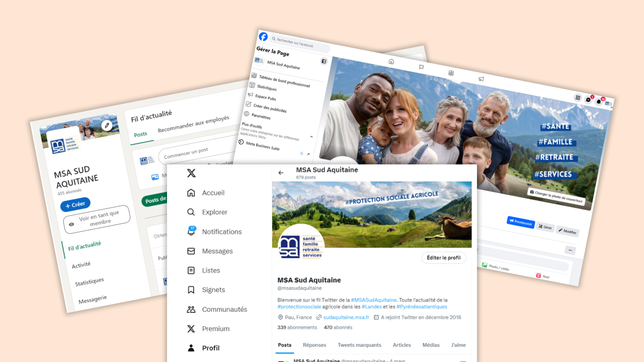Open Listes icon in X sidebar

191,270
